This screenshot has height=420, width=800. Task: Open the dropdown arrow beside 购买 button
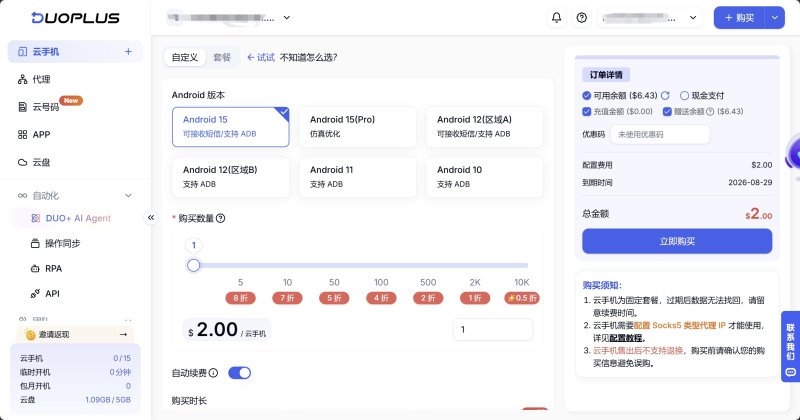pos(774,18)
